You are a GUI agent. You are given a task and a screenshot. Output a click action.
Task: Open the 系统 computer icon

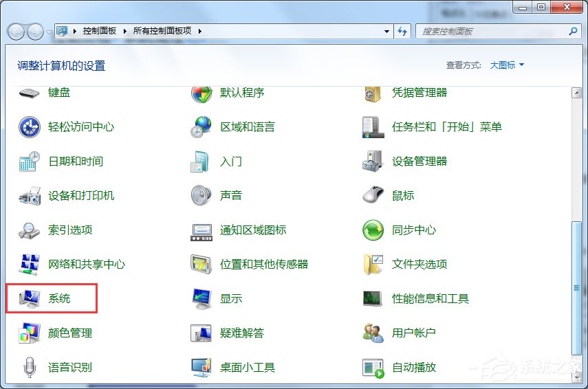[30, 299]
